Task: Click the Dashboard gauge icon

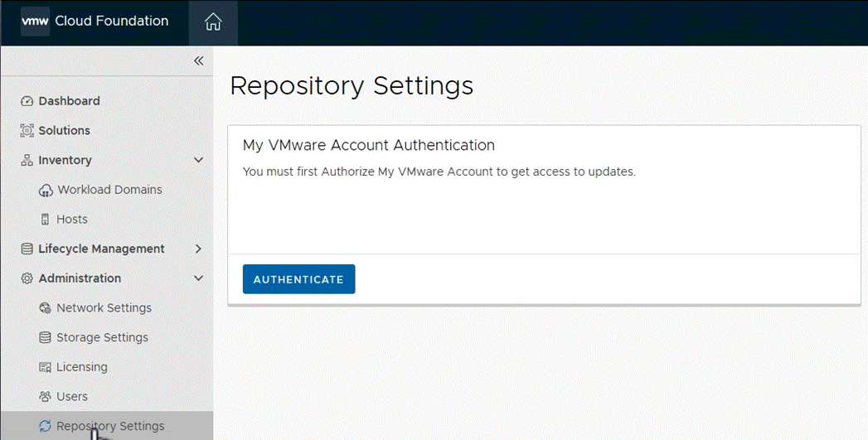Action: pyautogui.click(x=27, y=101)
